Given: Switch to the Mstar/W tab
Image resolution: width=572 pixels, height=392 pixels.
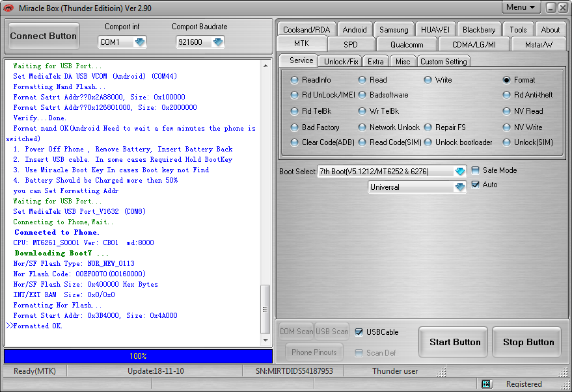Looking at the screenshot, I should click(538, 44).
